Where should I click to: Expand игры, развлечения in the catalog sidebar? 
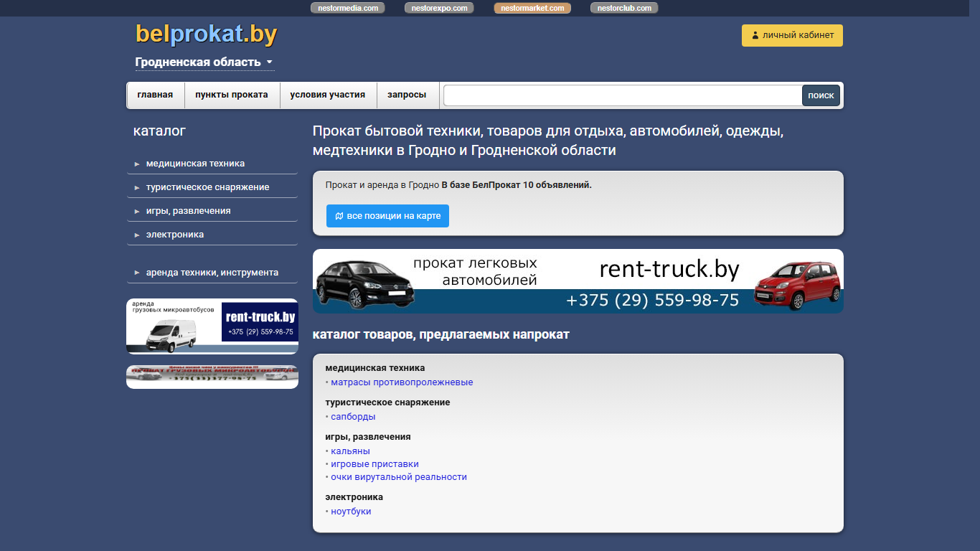click(x=212, y=211)
